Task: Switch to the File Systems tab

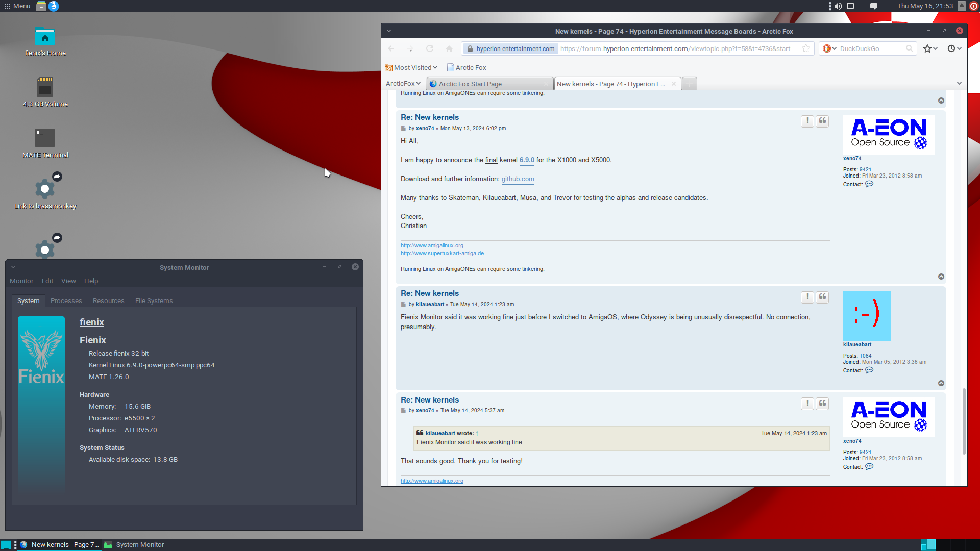Action: (154, 301)
